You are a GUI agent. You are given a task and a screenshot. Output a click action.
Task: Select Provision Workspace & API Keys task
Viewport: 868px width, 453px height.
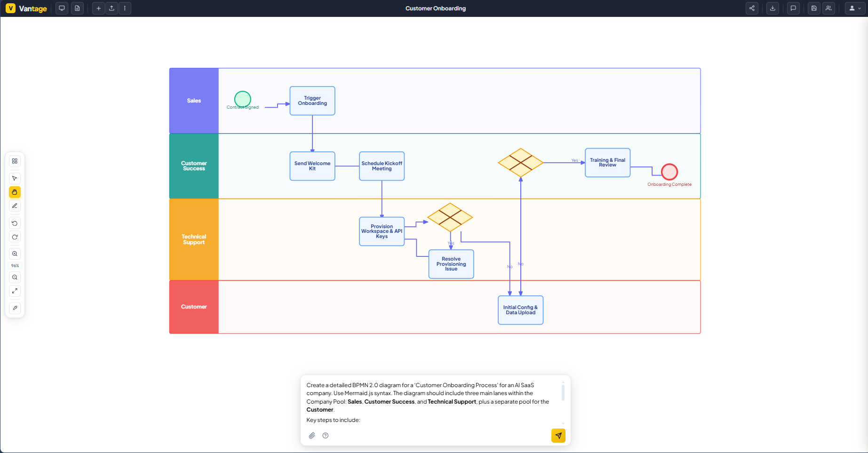pos(382,231)
